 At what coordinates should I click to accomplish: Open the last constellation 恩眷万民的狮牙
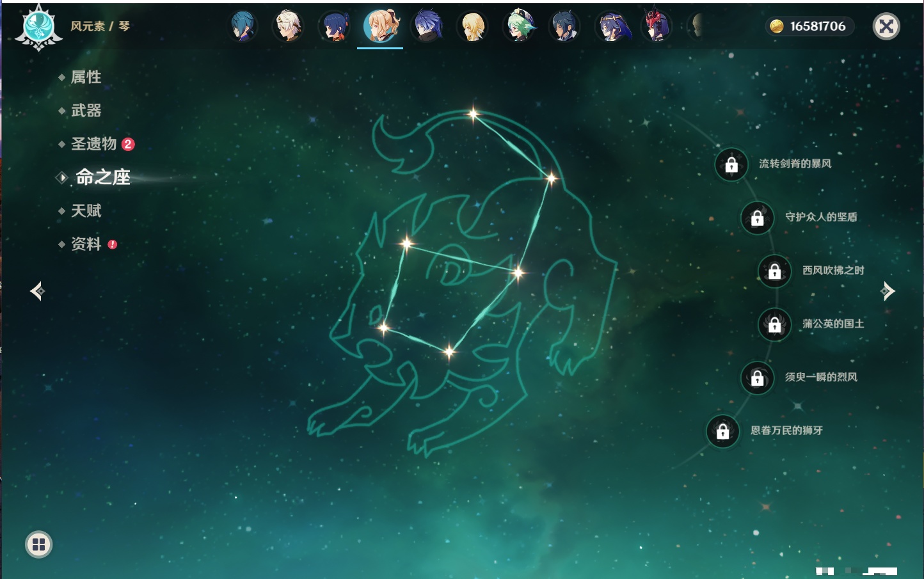tap(722, 431)
